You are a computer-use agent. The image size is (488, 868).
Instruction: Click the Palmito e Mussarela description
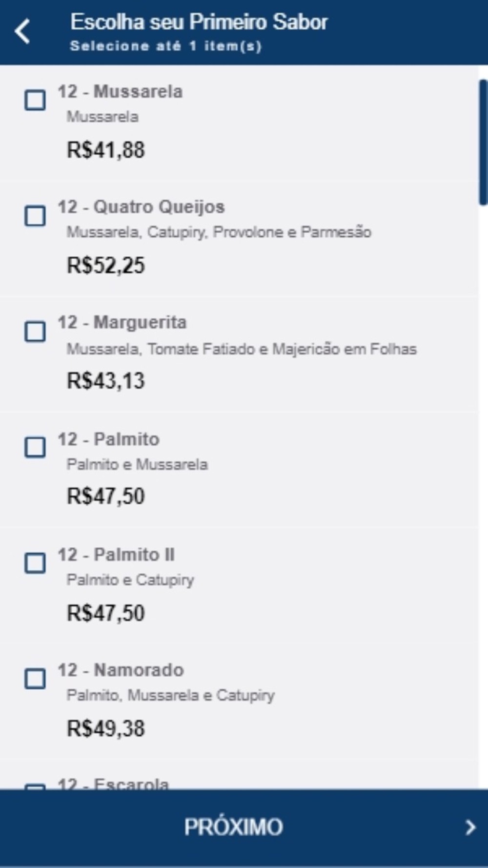pos(137,464)
